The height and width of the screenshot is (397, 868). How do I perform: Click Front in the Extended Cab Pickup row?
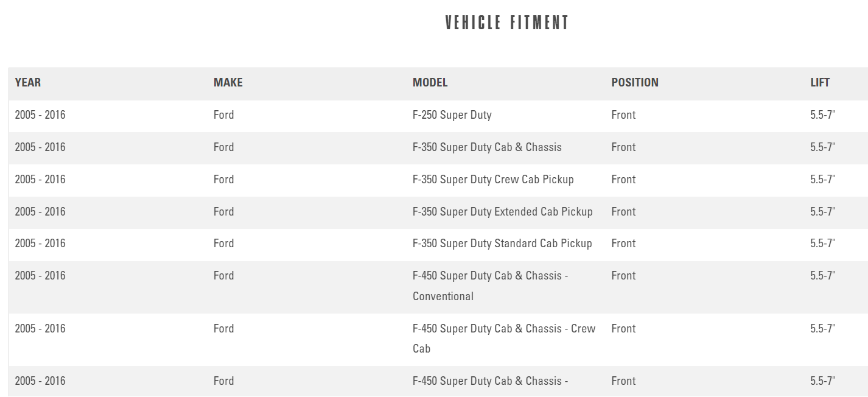[623, 212]
